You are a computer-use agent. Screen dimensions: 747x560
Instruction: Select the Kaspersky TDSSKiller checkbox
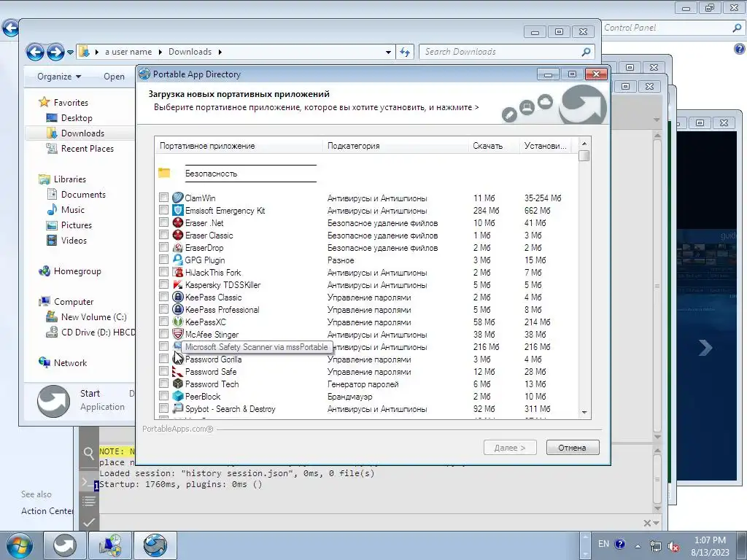[164, 284]
